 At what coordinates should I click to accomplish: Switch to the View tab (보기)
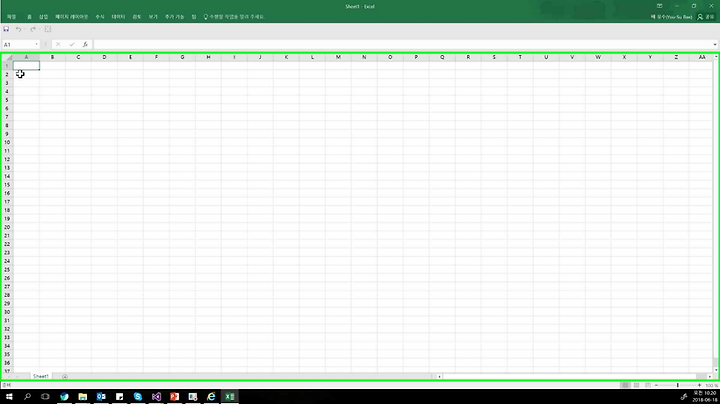click(153, 17)
